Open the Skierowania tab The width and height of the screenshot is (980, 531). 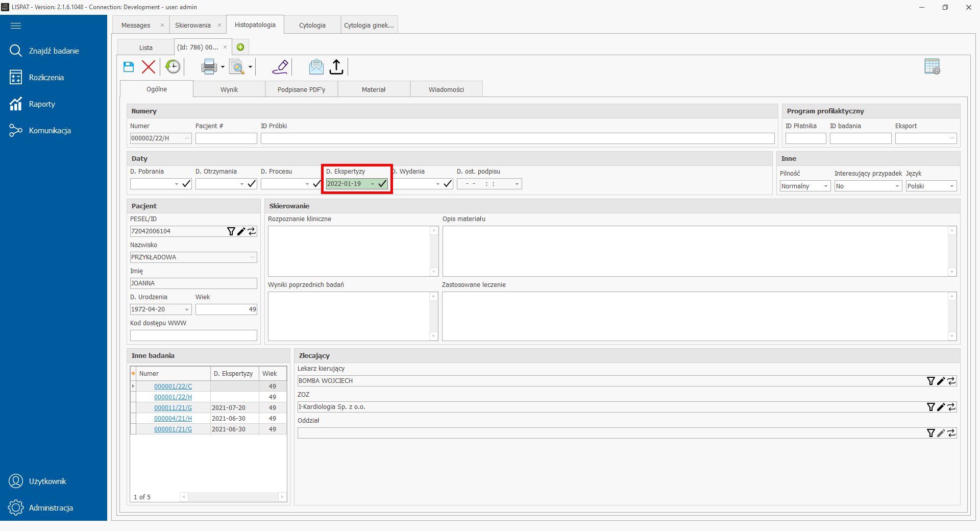(x=193, y=25)
